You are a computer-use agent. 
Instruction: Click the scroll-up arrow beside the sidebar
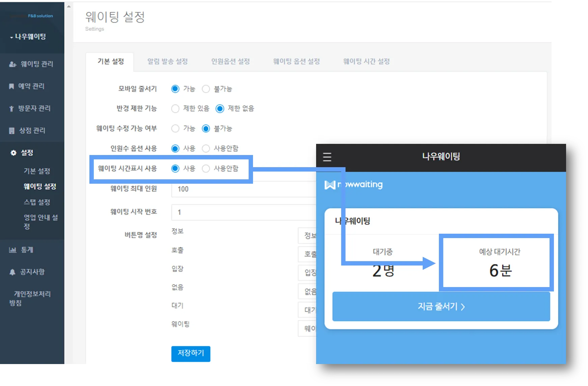(x=69, y=6)
